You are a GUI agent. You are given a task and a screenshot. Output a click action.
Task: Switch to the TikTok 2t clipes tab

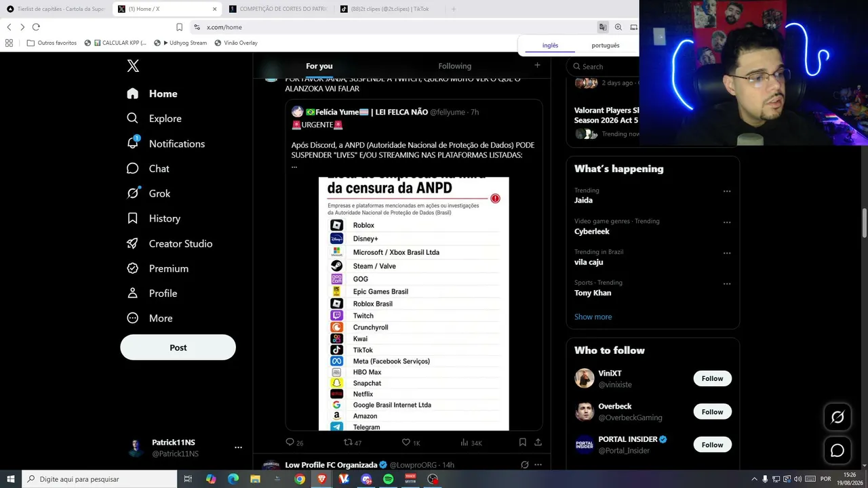(x=390, y=9)
